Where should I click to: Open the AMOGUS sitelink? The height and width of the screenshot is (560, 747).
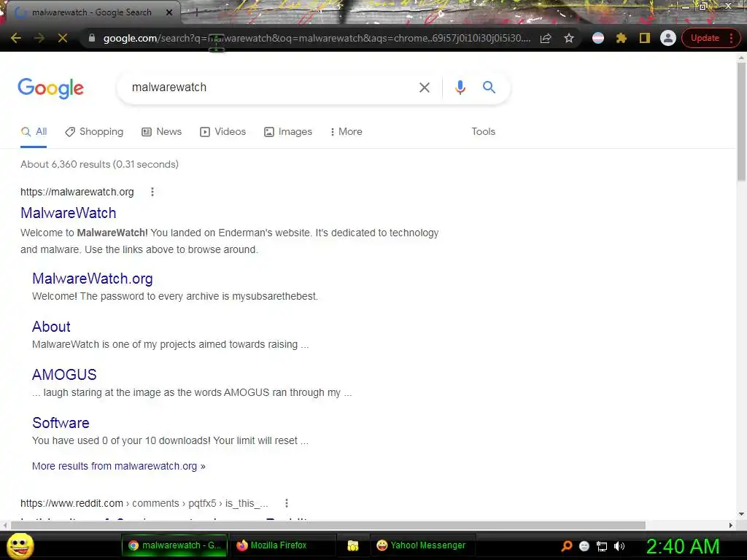point(64,375)
